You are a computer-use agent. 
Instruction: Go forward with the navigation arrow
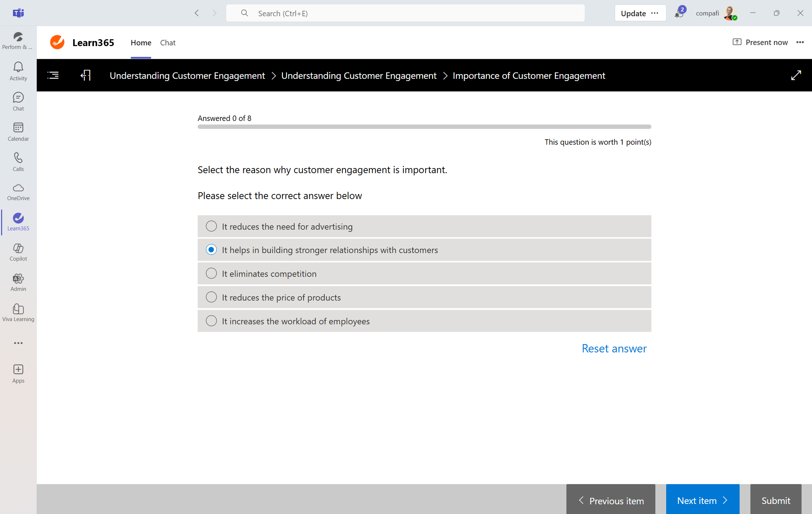215,13
